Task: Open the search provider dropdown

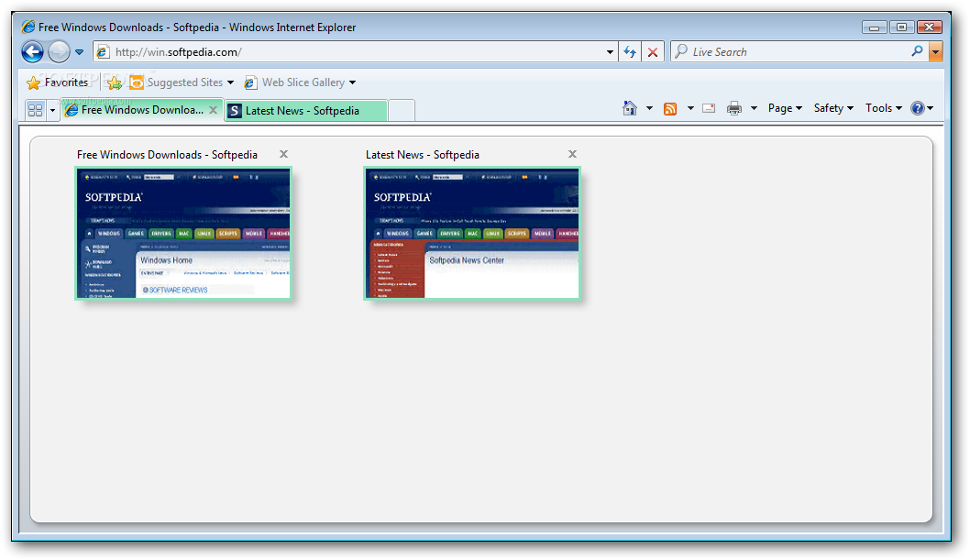Action: (936, 52)
